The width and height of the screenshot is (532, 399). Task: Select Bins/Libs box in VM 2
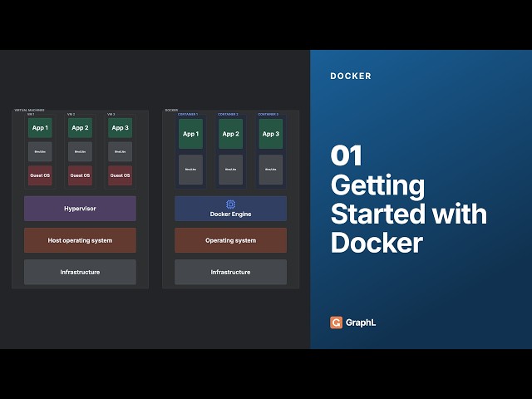click(80, 151)
